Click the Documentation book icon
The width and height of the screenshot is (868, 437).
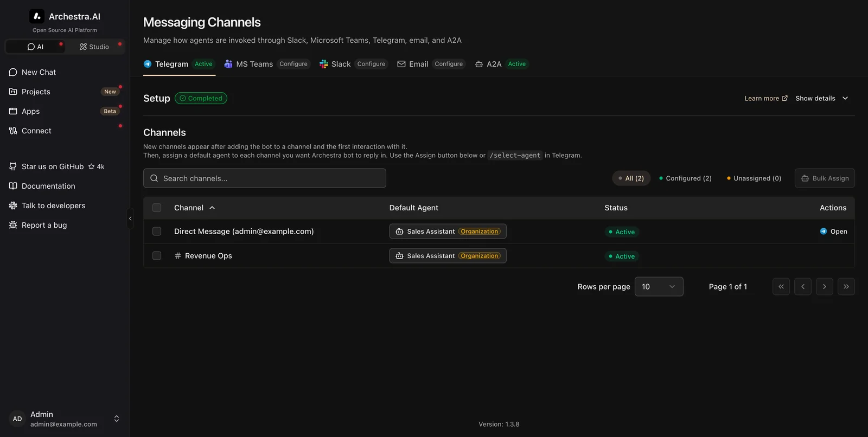point(13,186)
